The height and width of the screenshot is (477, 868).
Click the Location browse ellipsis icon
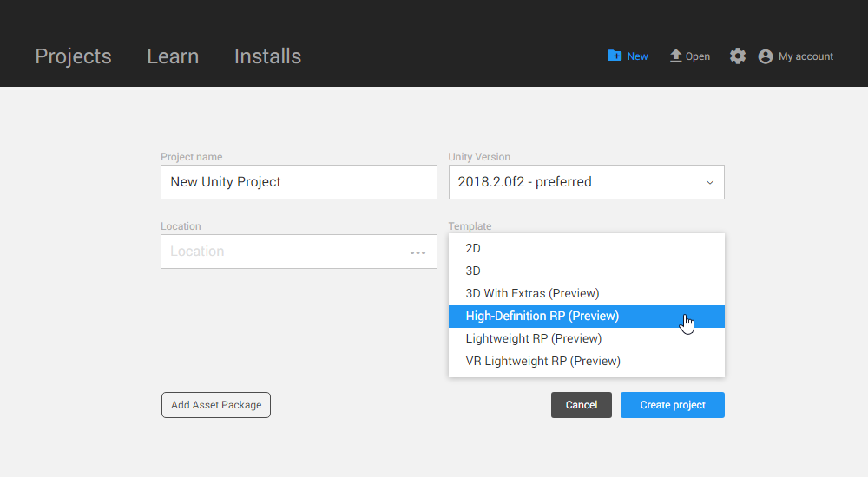click(x=418, y=252)
